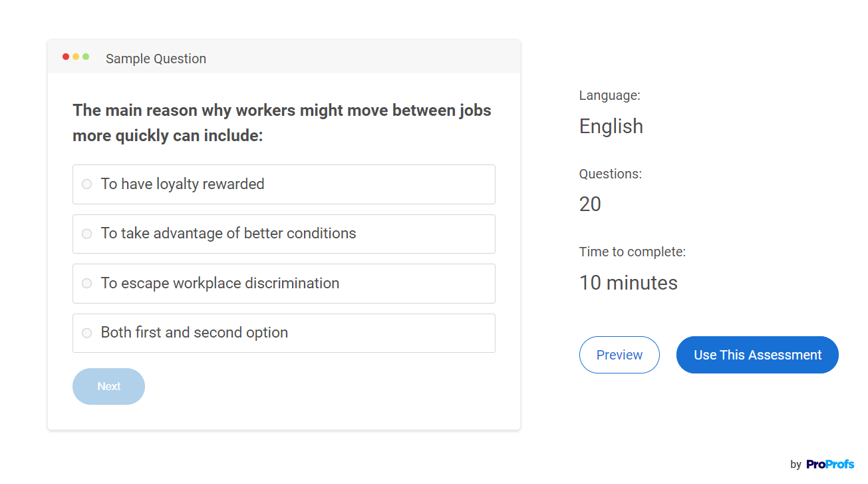Viewport: 868px width, 484px height.
Task: Open the assessment Preview
Action: [619, 355]
